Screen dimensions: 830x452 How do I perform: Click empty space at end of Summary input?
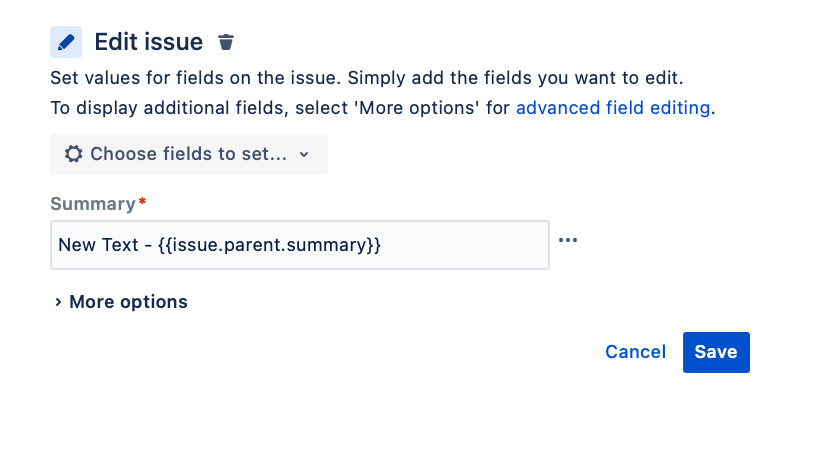pos(466,245)
